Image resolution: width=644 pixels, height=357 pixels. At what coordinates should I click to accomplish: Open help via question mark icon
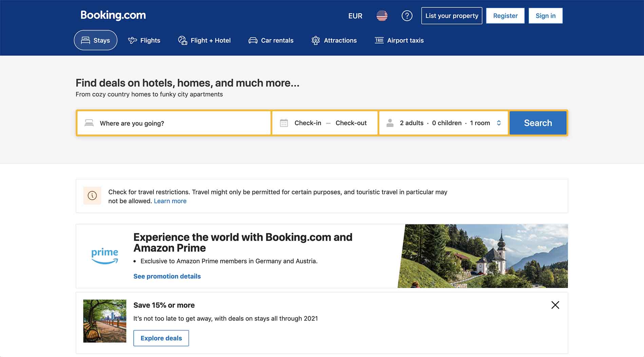click(x=407, y=16)
